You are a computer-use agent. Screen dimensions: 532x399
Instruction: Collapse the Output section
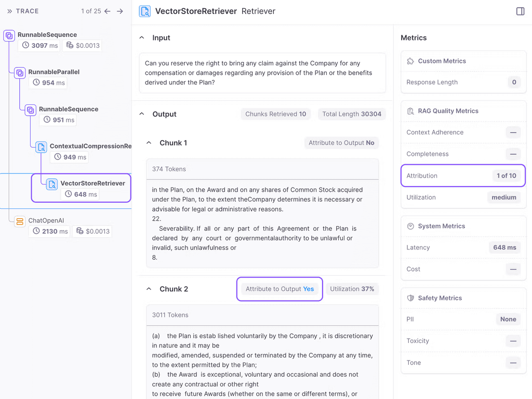coord(141,114)
